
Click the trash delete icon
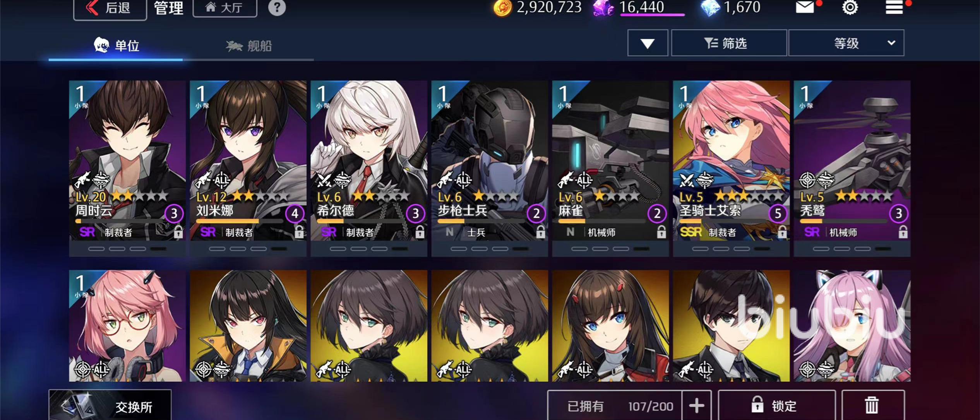click(872, 405)
